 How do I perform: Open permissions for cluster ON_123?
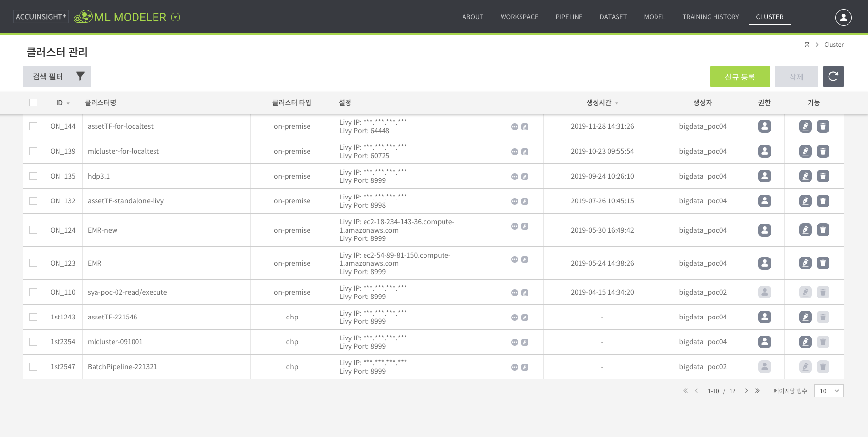pos(765,263)
